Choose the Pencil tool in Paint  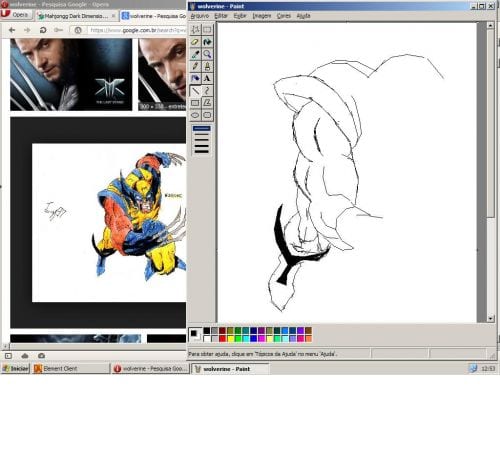tap(195, 66)
